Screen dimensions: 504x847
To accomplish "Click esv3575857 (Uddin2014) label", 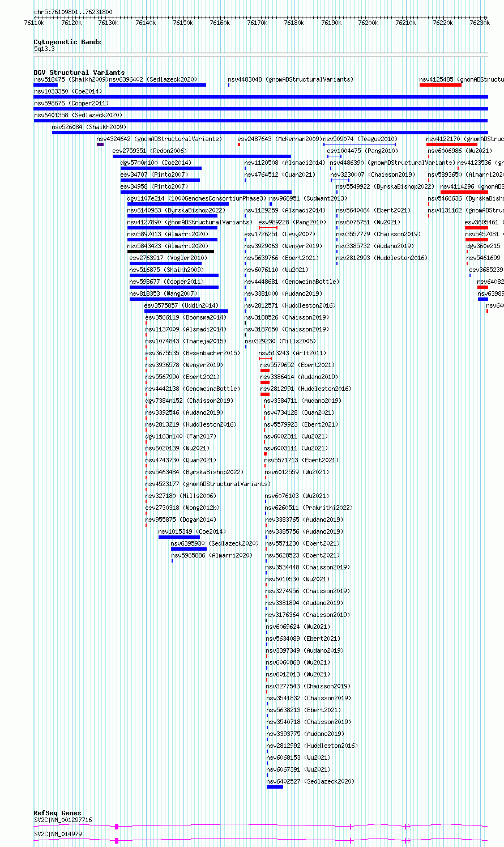I will [x=181, y=306].
